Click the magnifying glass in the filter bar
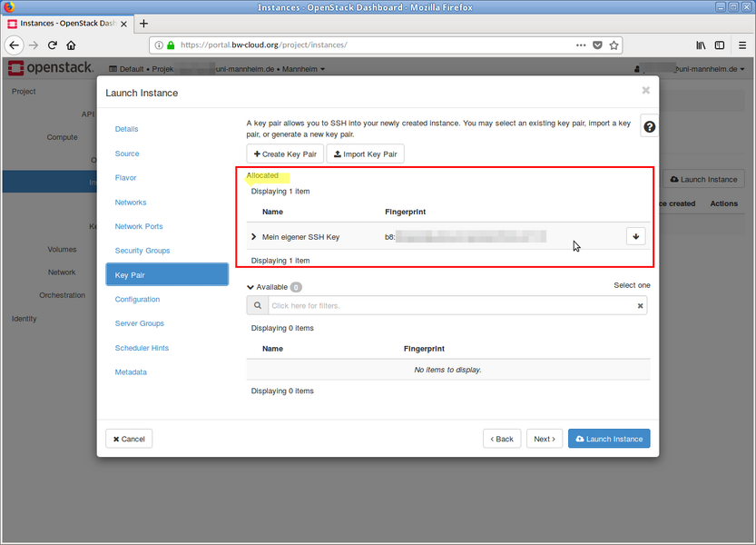 (x=257, y=305)
